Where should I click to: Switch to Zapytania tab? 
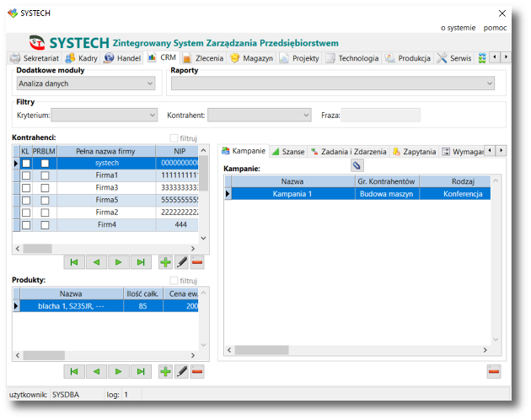[414, 152]
